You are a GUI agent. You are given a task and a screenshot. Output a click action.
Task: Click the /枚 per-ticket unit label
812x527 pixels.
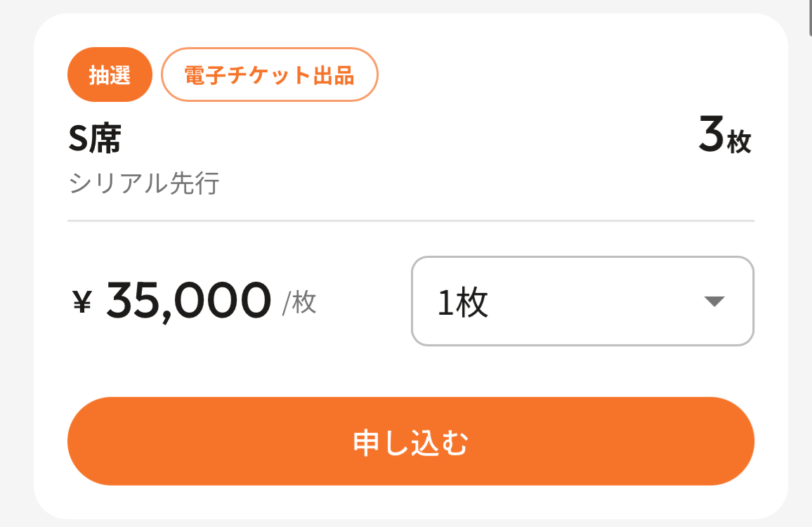pos(299,302)
